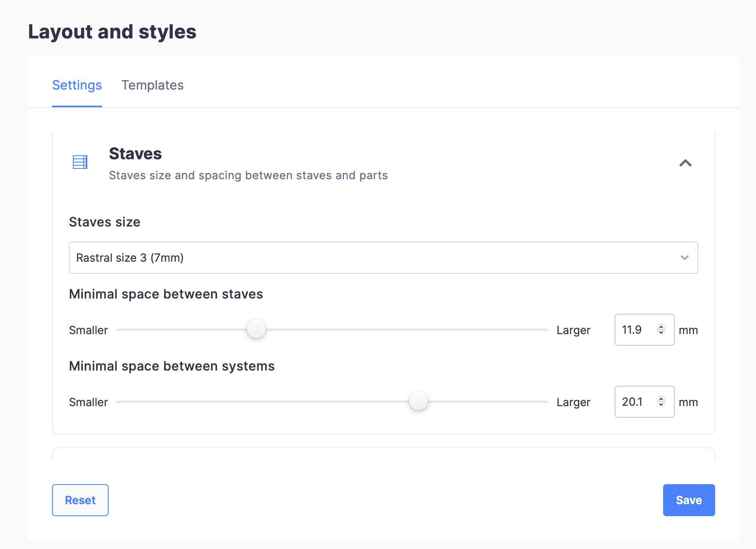
Task: Click the Staves section staff icon
Action: coord(80,162)
